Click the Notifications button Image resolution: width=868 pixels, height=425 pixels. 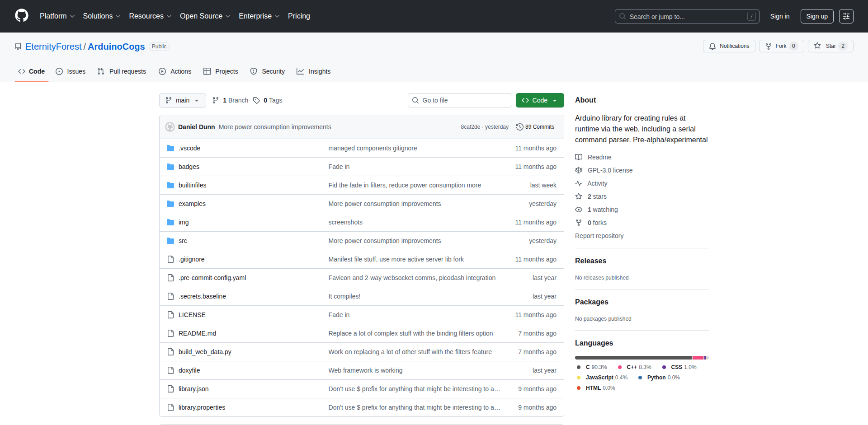click(729, 46)
